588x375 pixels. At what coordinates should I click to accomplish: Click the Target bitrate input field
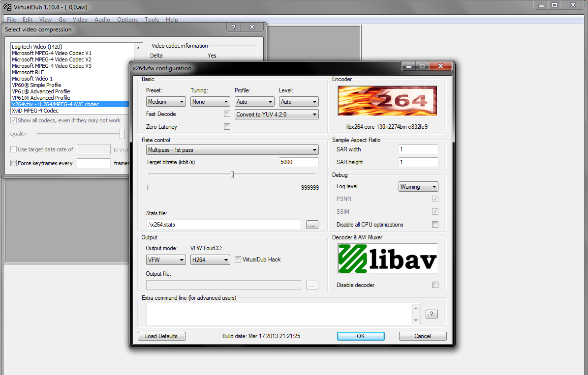point(299,162)
